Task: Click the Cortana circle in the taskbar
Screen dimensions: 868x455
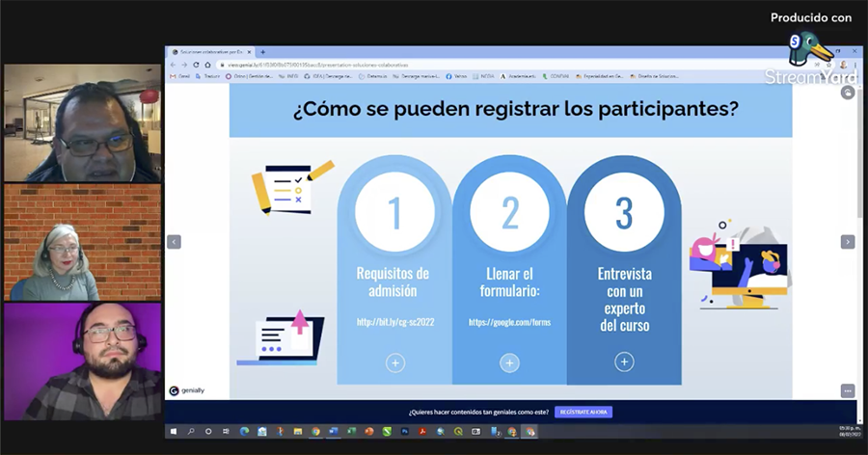Action: pos(208,431)
